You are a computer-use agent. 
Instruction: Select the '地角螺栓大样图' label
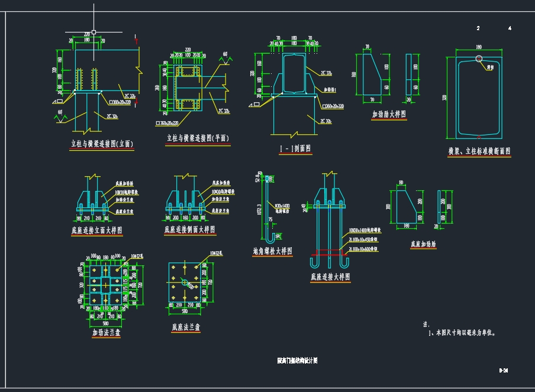click(273, 251)
